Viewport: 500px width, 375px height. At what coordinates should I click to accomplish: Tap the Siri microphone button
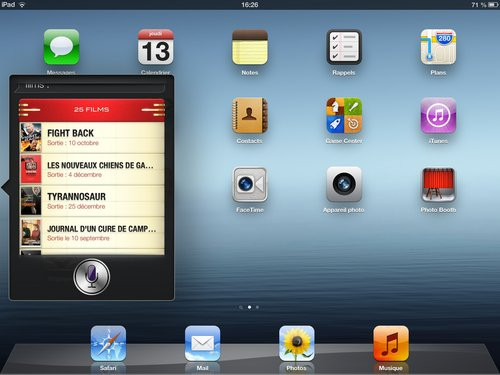point(92,277)
